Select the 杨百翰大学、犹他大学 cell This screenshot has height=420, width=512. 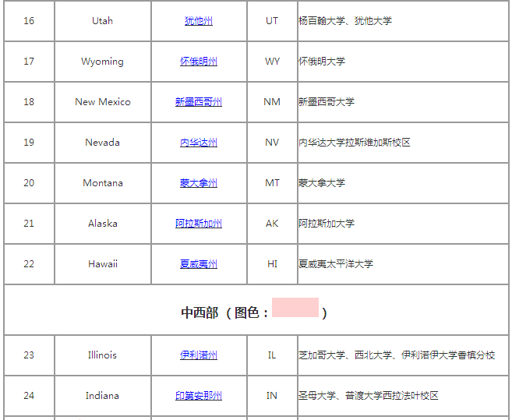(x=345, y=21)
